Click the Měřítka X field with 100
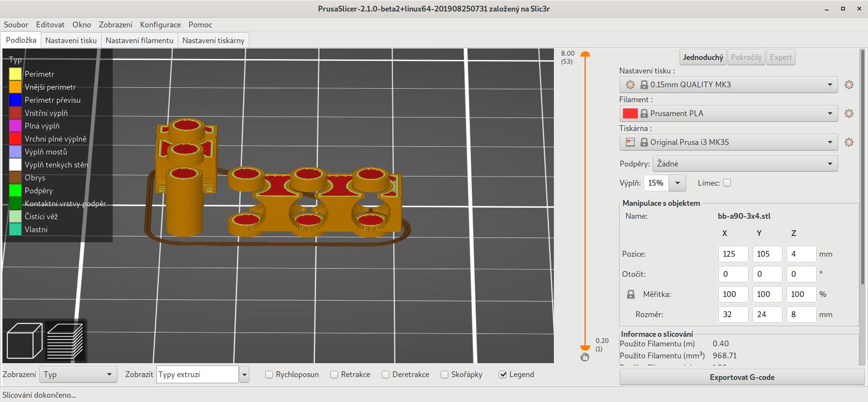Image resolution: width=868 pixels, height=402 pixels. pos(733,295)
